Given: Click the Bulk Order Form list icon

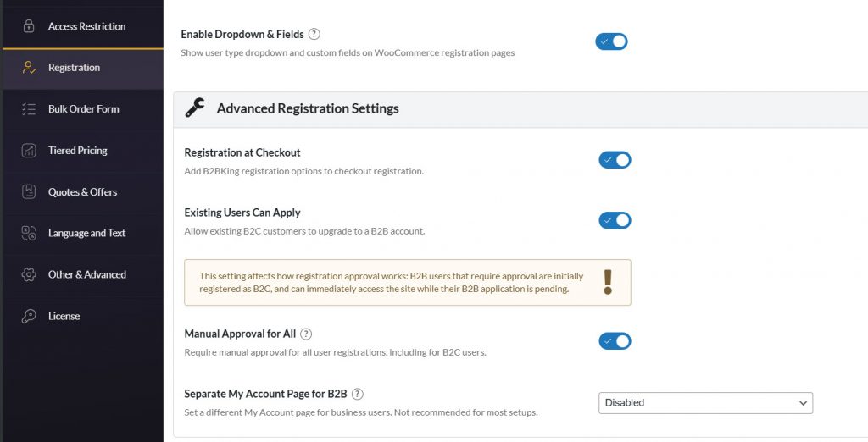Looking at the screenshot, I should (29, 109).
